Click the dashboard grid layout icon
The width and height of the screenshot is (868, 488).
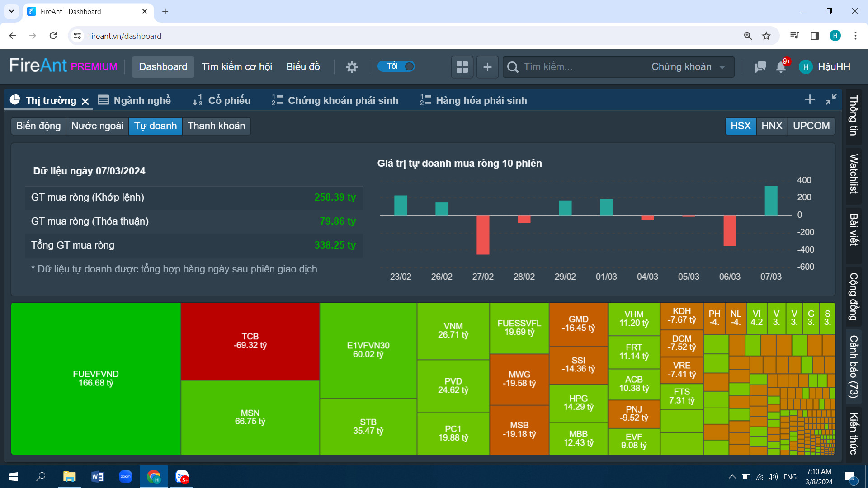click(x=462, y=67)
